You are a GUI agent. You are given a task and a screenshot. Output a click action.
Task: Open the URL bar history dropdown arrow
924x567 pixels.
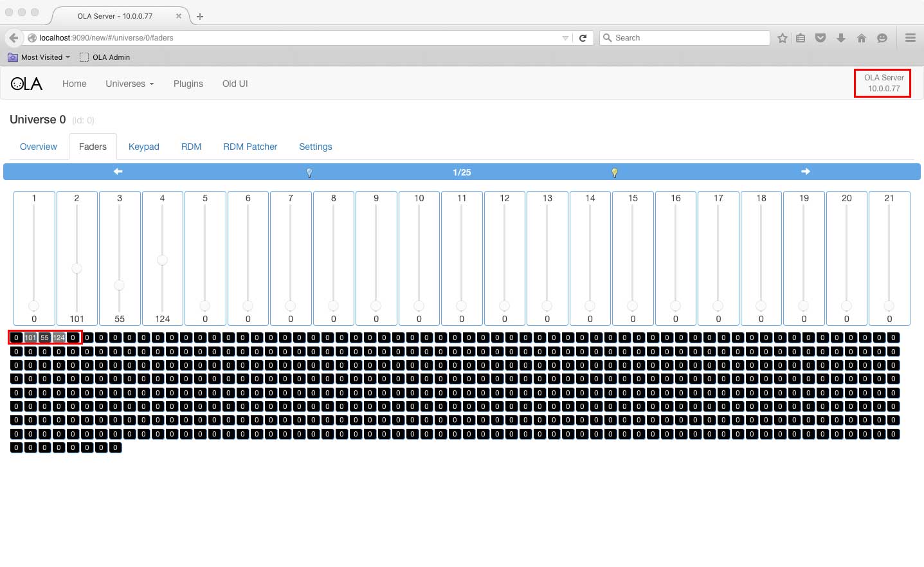tap(565, 38)
